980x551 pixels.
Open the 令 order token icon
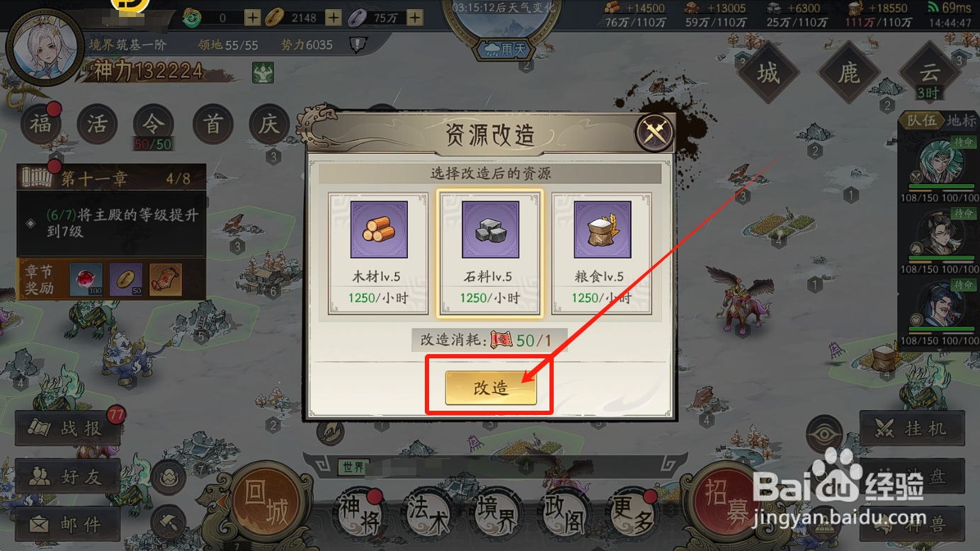154,125
